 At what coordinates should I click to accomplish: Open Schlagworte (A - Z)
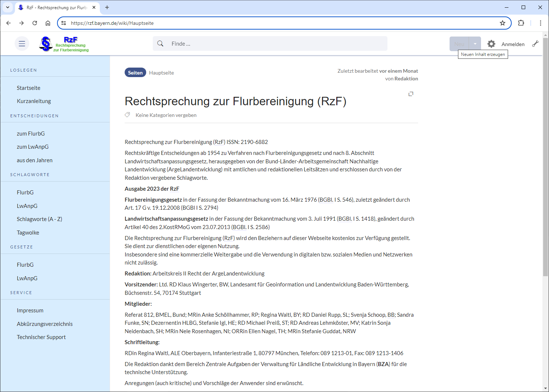pyautogui.click(x=39, y=219)
